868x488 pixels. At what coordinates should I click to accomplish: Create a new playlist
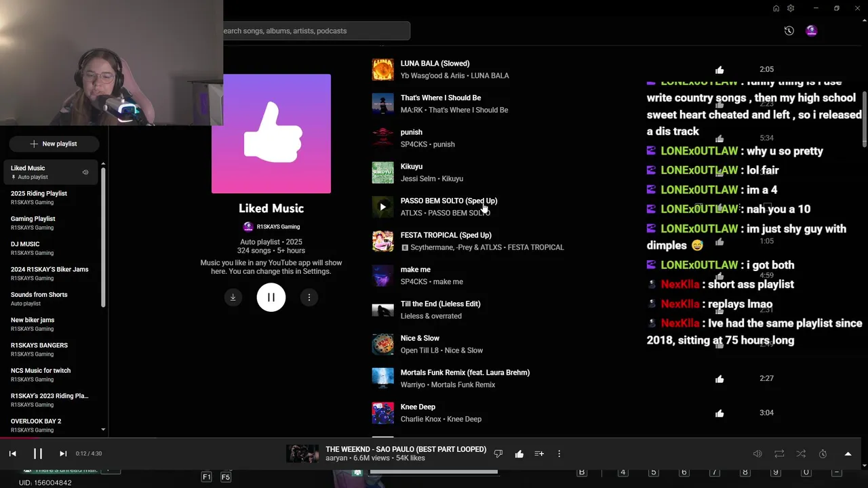pos(54,144)
